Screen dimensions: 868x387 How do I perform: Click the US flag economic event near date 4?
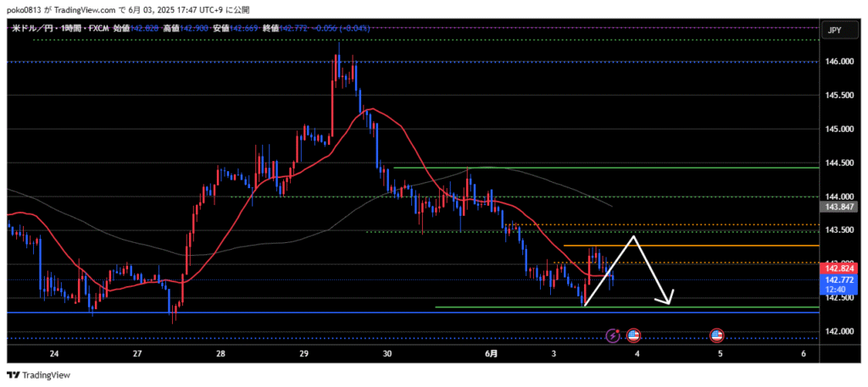[x=633, y=336]
